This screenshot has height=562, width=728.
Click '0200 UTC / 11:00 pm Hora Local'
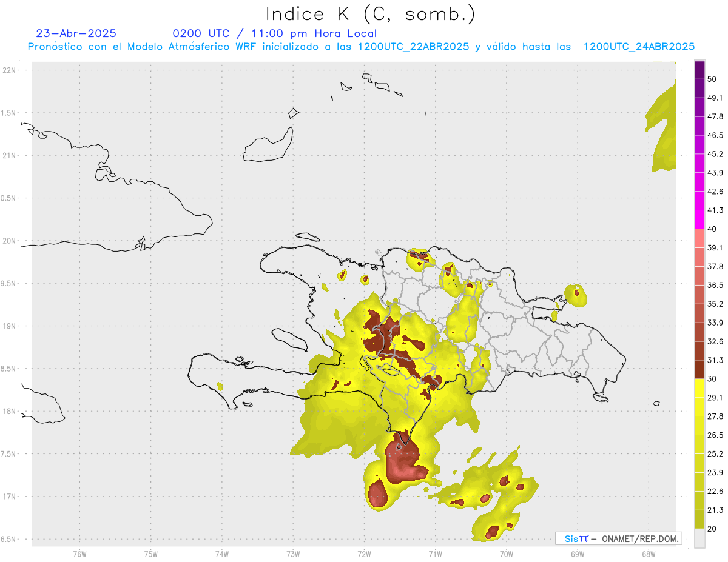275,33
